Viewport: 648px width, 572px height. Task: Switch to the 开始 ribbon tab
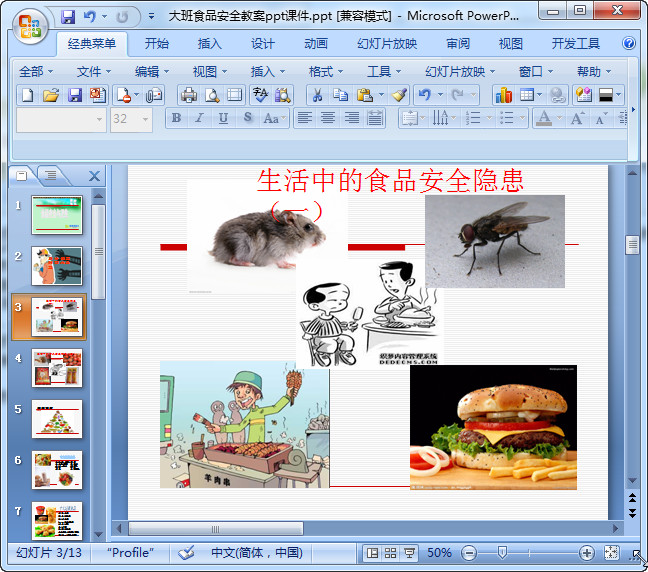tap(157, 43)
